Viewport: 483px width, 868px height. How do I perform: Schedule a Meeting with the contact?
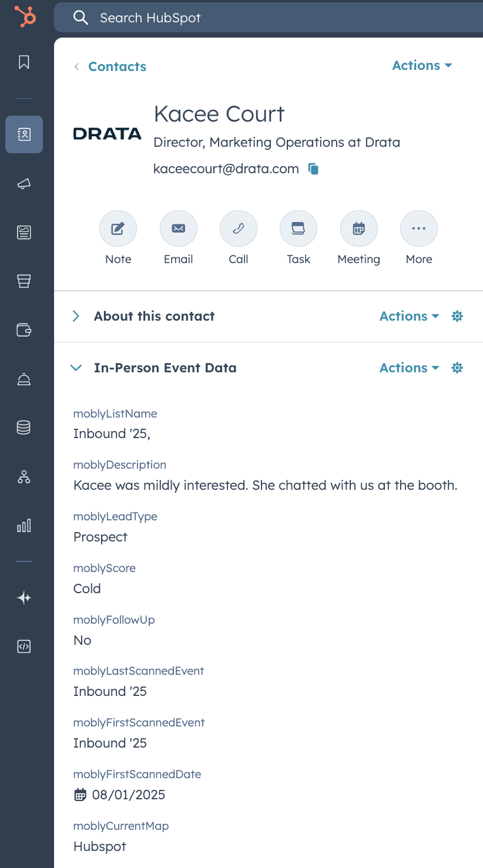tap(359, 229)
